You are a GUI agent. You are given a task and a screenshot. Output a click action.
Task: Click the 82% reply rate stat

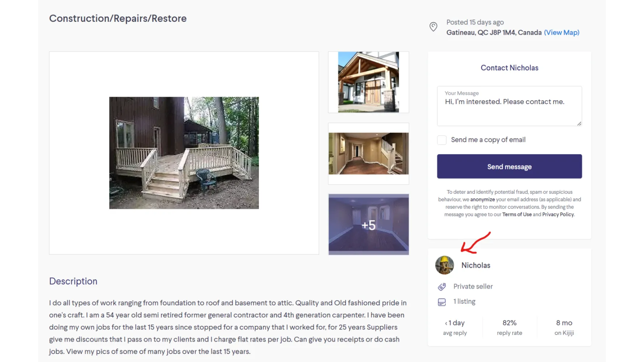(x=509, y=327)
